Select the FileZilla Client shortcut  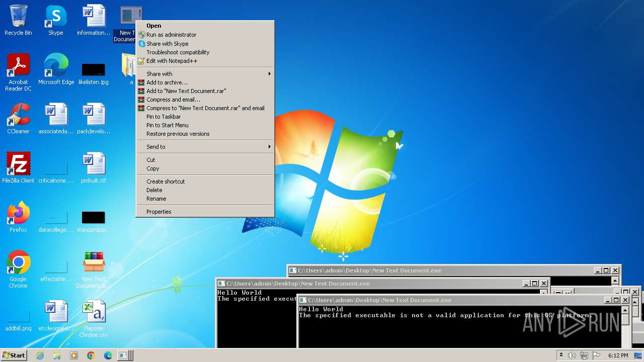pyautogui.click(x=18, y=168)
